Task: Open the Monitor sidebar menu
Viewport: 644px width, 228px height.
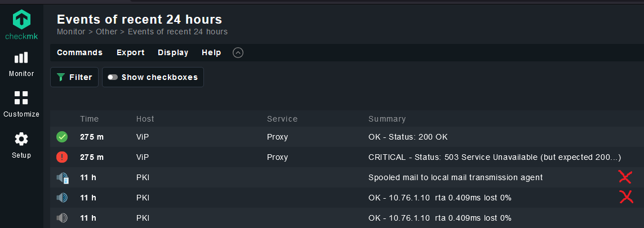Action: 21,64
